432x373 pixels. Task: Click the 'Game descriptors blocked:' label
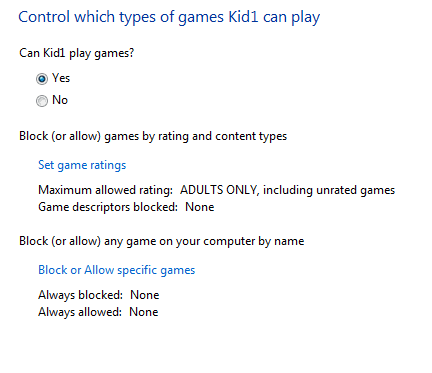pos(108,207)
